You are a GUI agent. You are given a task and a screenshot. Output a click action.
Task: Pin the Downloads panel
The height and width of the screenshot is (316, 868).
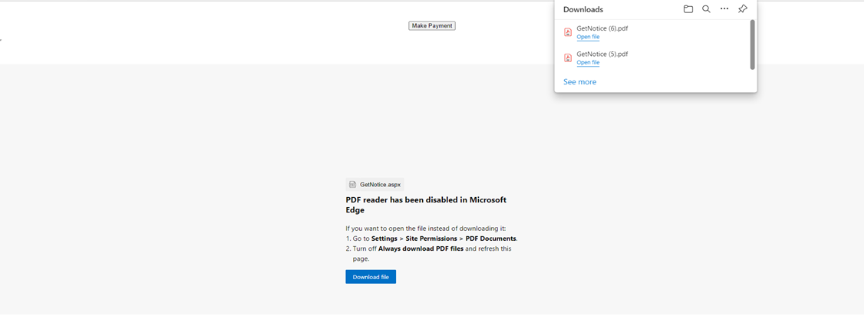click(x=742, y=9)
